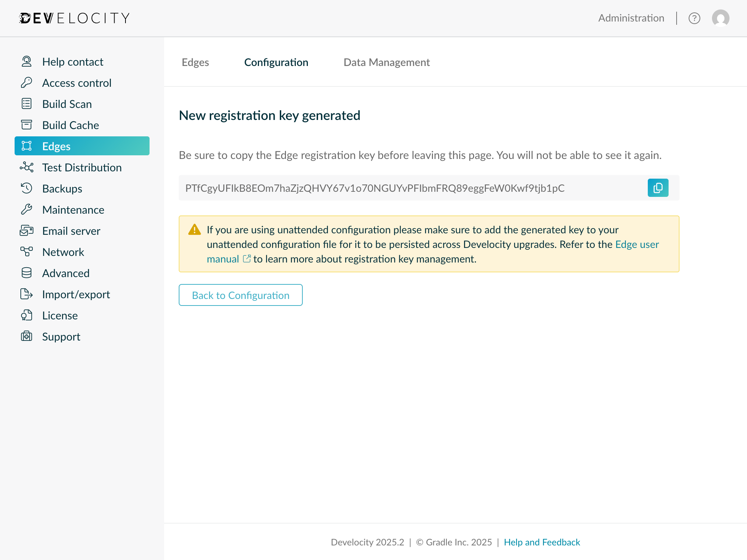The image size is (747, 560).
Task: Open Import/export via its document icon
Action: tap(26, 294)
